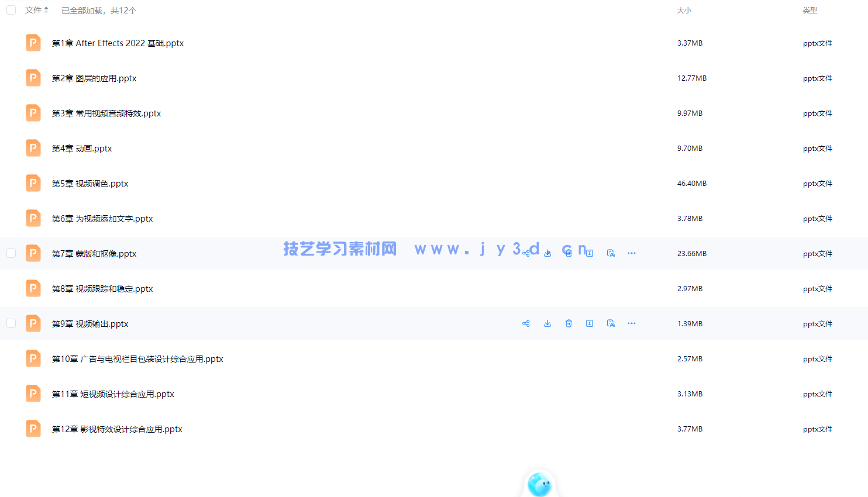Delete 第9章 视频输出.pptx using the trash icon
The image size is (868, 497).
click(569, 323)
